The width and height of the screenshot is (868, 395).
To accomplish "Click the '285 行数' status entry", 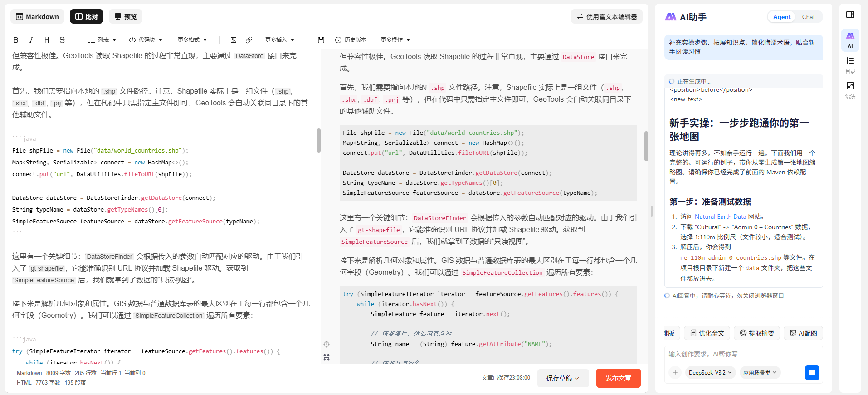I will pyautogui.click(x=86, y=373).
